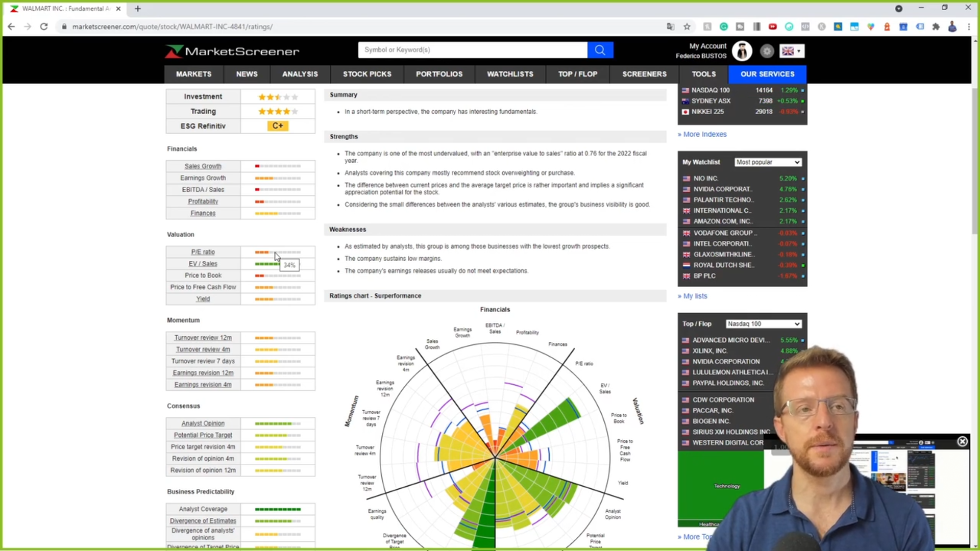980x551 pixels.
Task: Open the XILINX, INC. Top/Flop entry
Action: coord(709,351)
